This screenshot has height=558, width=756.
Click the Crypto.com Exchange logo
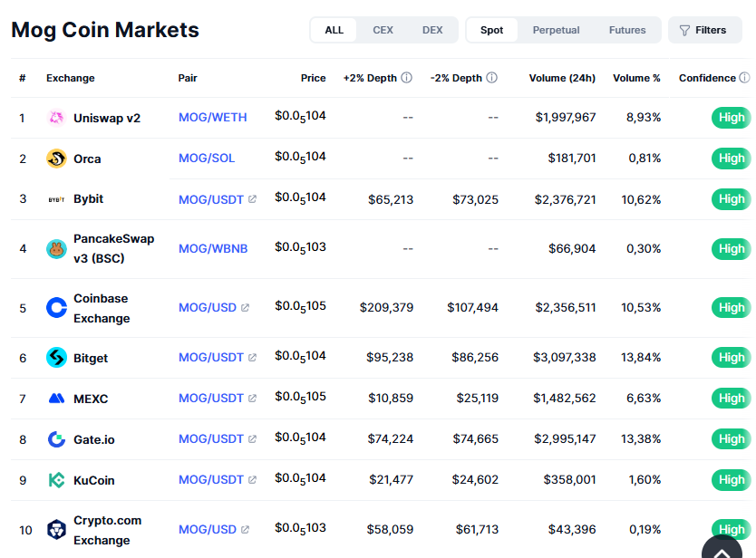56,530
